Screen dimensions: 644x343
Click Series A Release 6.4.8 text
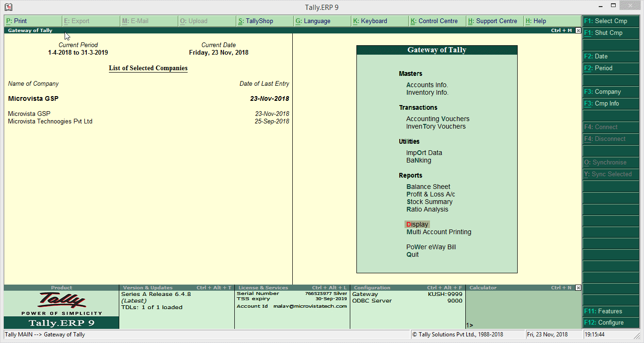[x=156, y=294]
